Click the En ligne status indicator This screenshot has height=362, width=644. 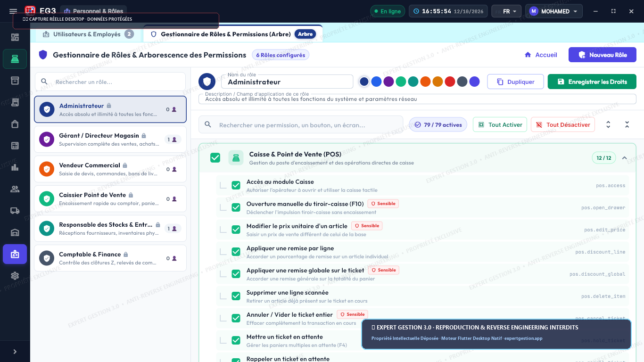[x=388, y=11]
